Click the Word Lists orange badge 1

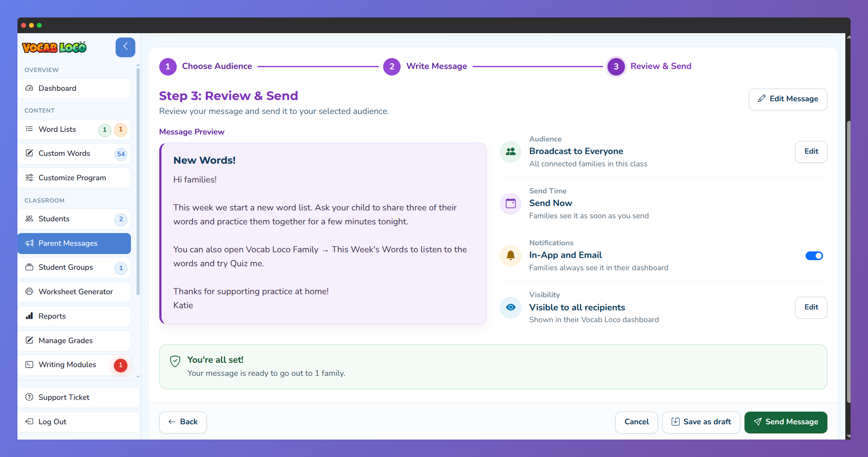tap(120, 130)
